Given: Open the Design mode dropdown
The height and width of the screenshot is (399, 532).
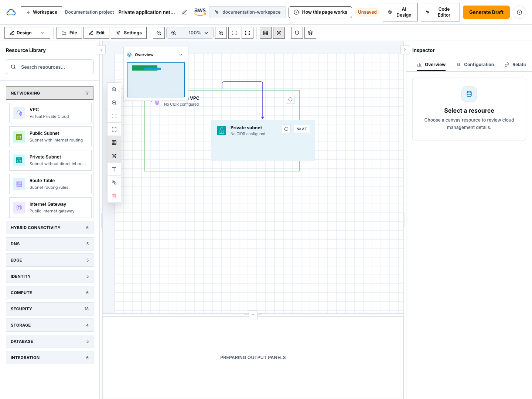Looking at the screenshot, I should (27, 33).
